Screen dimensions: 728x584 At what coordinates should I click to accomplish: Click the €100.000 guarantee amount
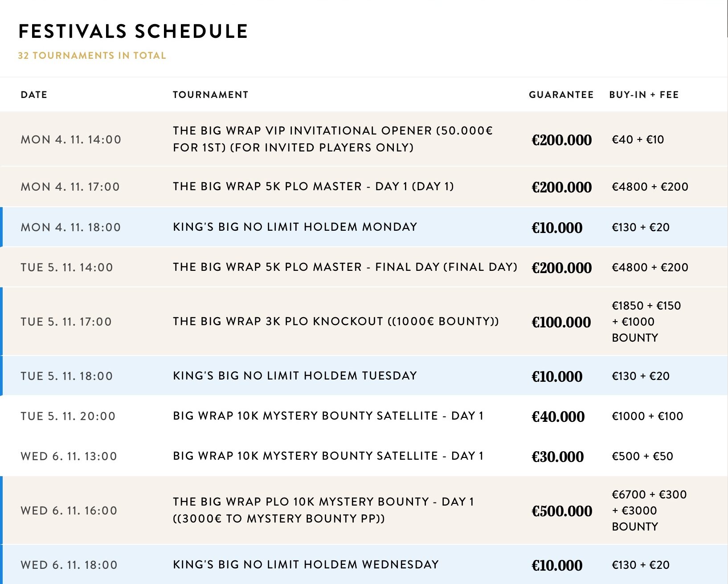coord(561,322)
